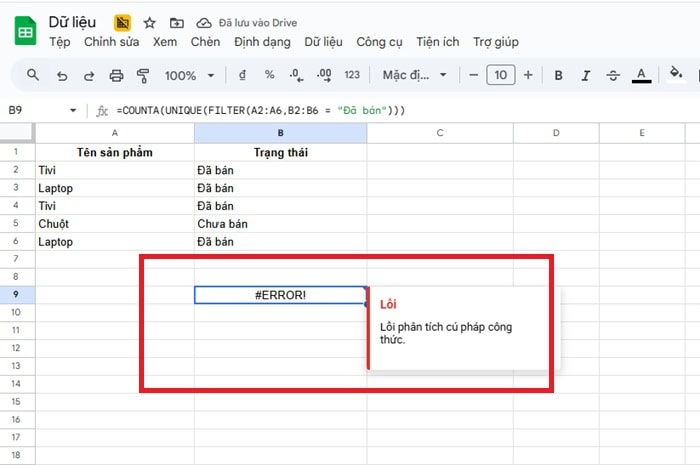Click Laptop in row 3
Image resolution: width=700 pixels, height=465 pixels.
pos(115,188)
